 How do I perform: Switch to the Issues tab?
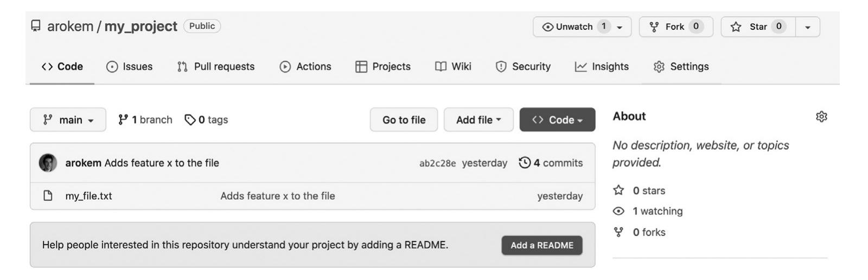coord(130,67)
